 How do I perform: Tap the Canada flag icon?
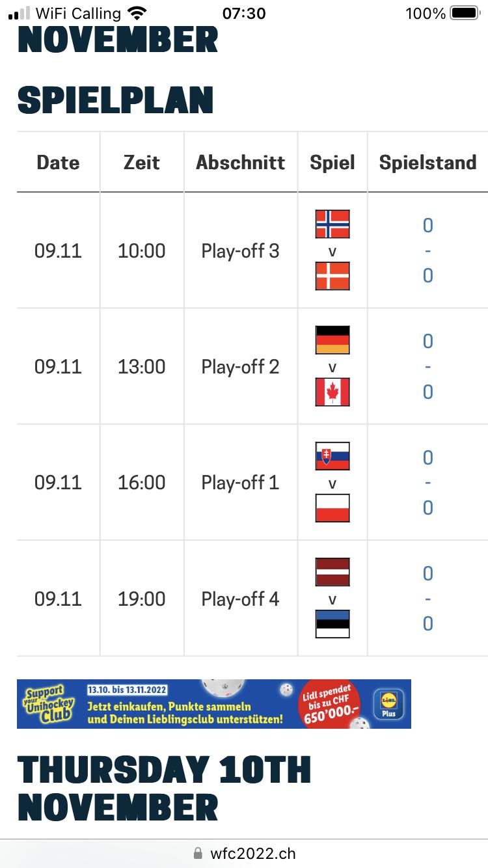point(332,392)
